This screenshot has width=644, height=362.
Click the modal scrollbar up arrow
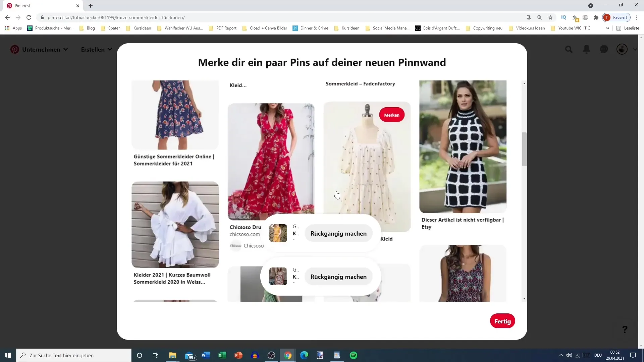point(524,83)
